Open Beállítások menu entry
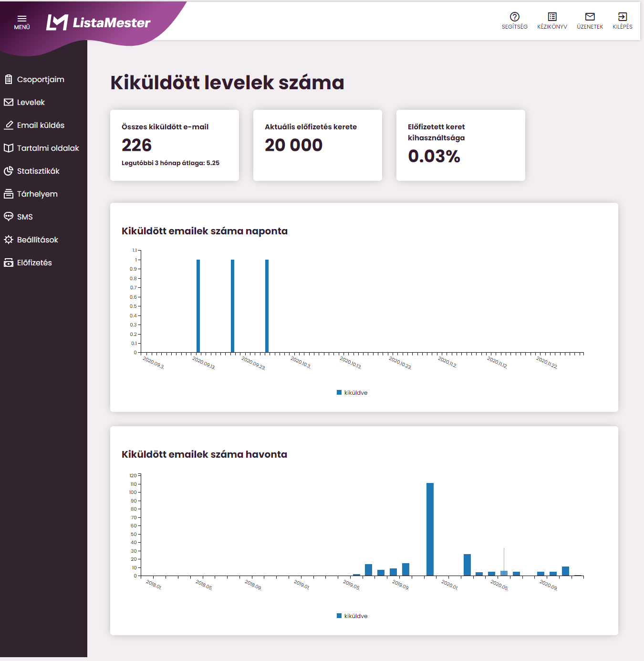The width and height of the screenshot is (644, 661). click(38, 240)
